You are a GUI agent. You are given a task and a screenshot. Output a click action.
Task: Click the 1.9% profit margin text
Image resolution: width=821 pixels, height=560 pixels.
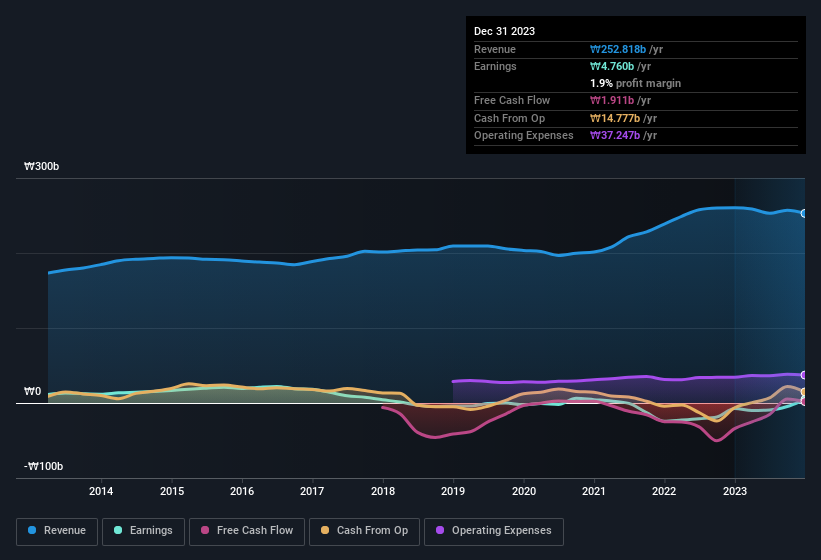(635, 83)
